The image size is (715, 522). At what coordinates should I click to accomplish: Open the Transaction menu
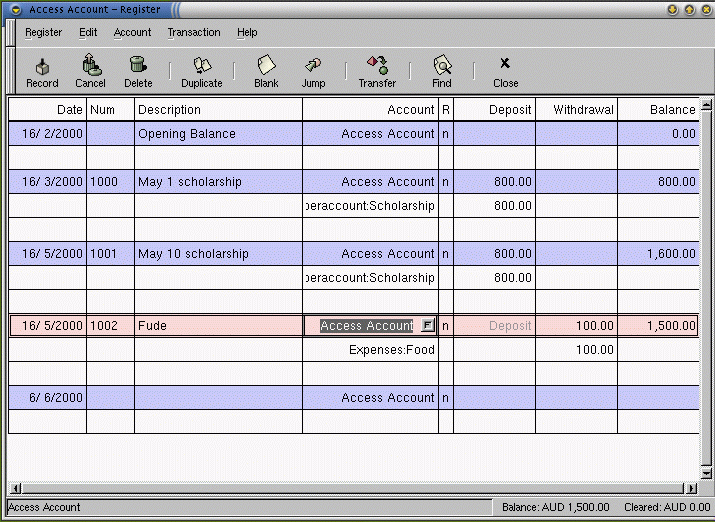pyautogui.click(x=194, y=32)
